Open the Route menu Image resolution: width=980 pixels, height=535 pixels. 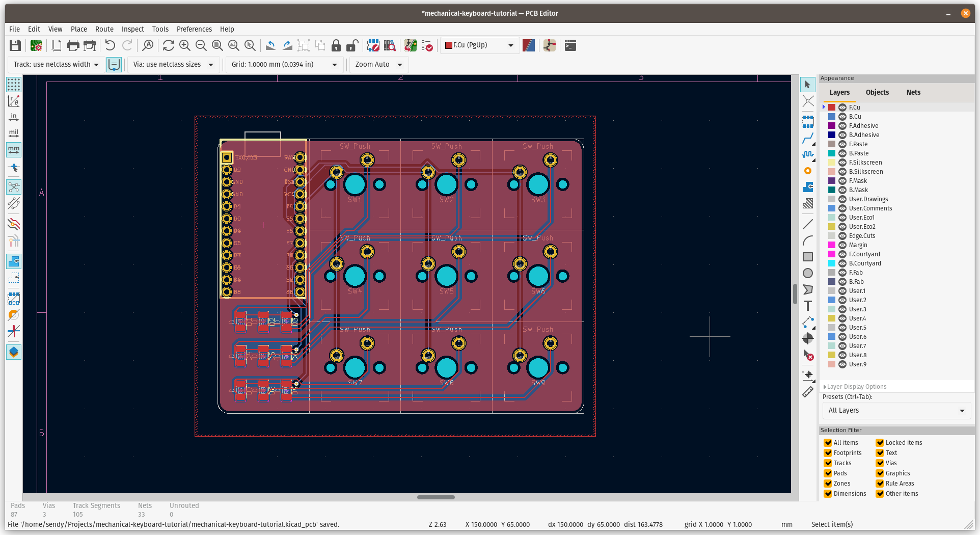tap(104, 29)
